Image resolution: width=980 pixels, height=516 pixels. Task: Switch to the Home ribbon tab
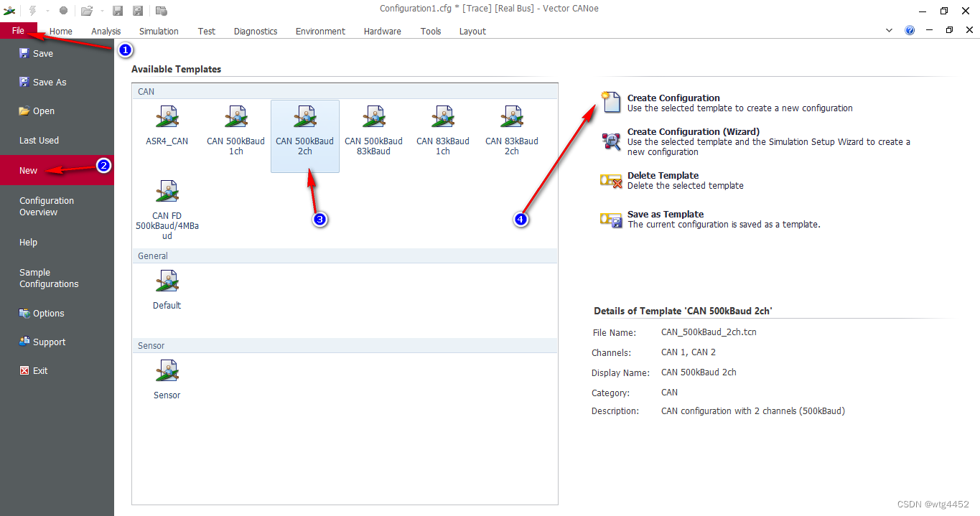(x=61, y=31)
